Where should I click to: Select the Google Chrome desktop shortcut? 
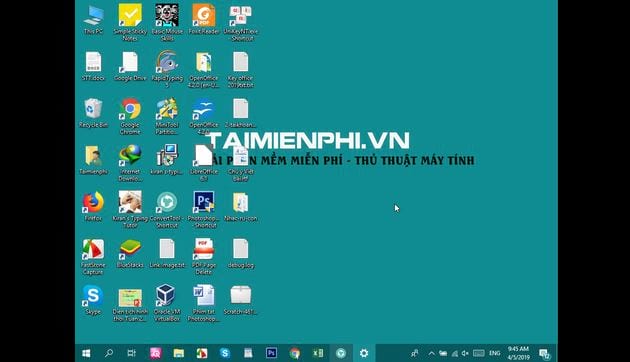tap(130, 116)
